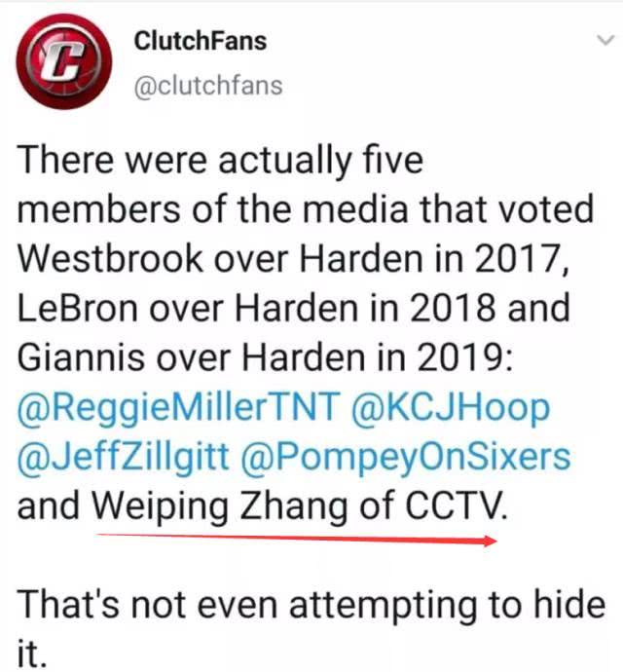Open the @ReggieMillerTNT mention

click(x=179, y=407)
